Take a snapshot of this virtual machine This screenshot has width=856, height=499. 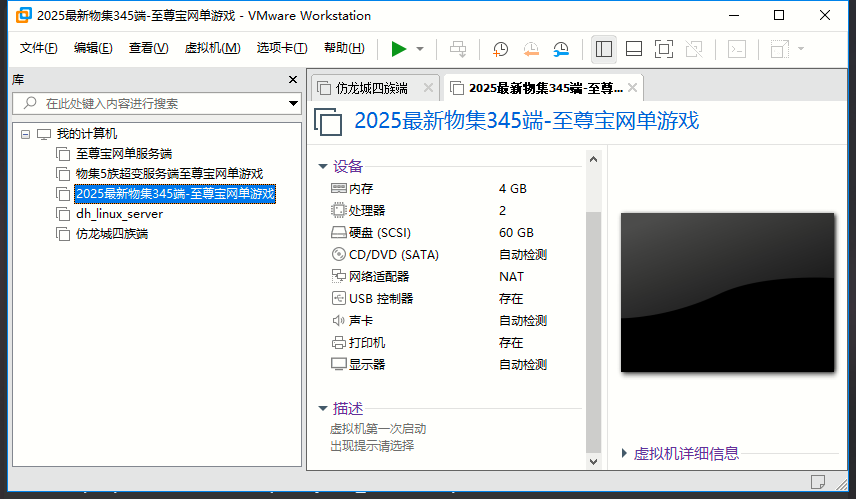[500, 49]
